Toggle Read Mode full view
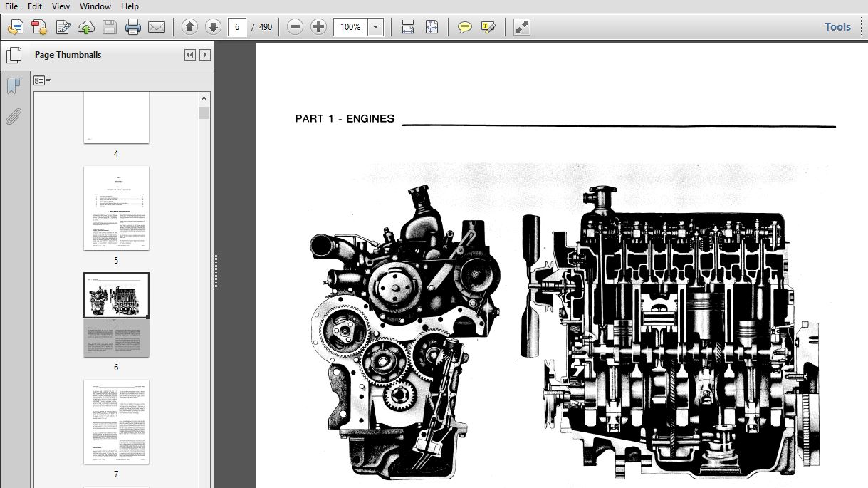Screen dimensions: 868x488 click(522, 27)
